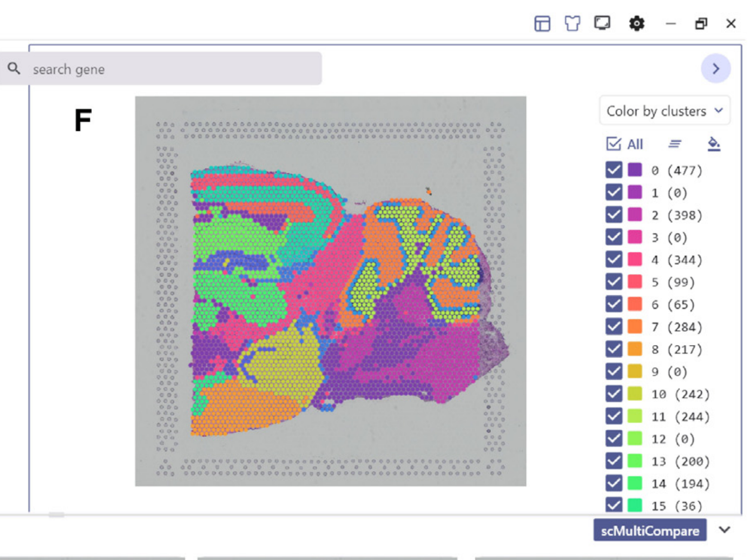Toggle the All clusters checkbox
Viewport: 749px width, 560px height.
[613, 144]
